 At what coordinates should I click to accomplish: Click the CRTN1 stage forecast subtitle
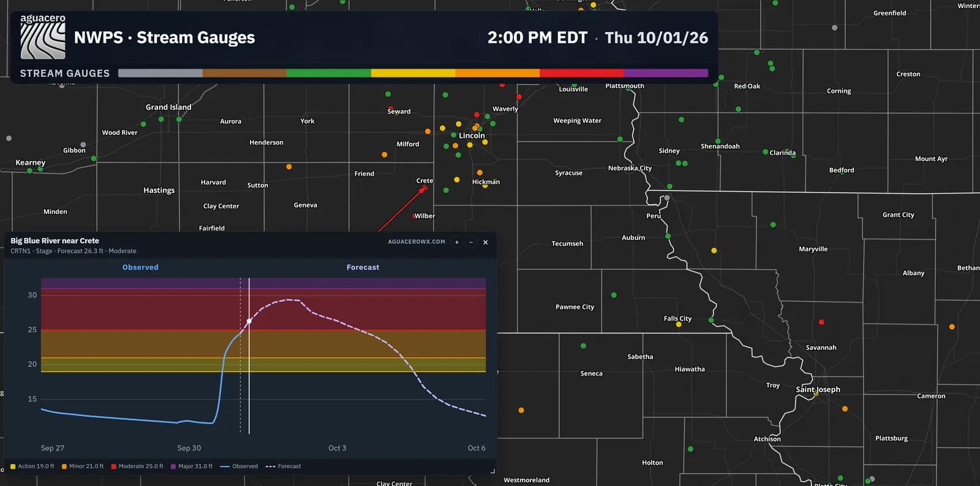pos(73,251)
